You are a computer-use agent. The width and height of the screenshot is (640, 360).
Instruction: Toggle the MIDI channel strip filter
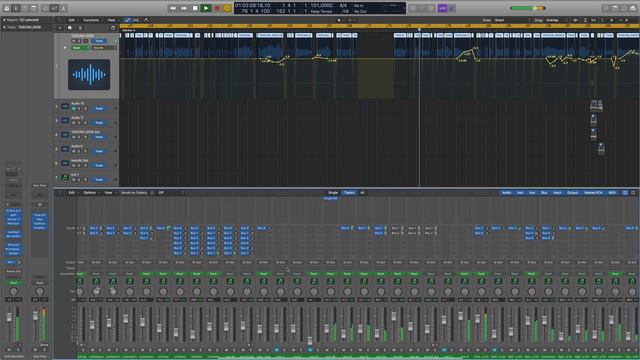pos(612,193)
